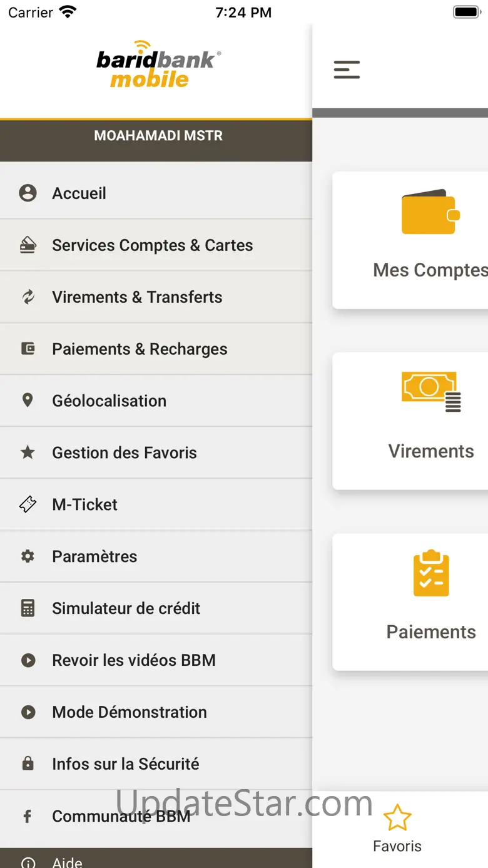Tap the banknote Virements icon
Viewport: 488px width, 868px height.
coord(431,392)
